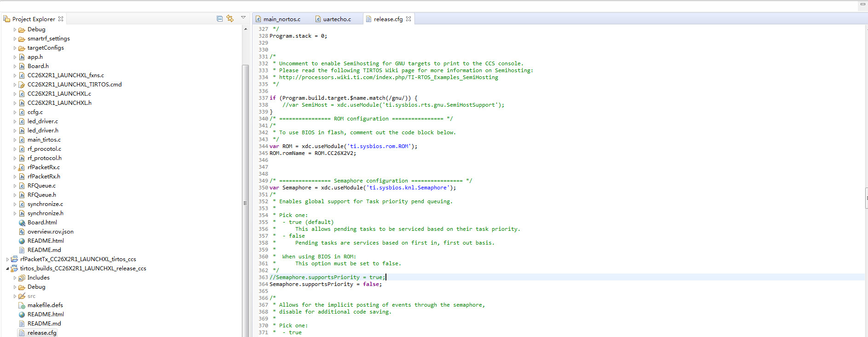Click the overview.rov.json file icon

[x=22, y=232]
